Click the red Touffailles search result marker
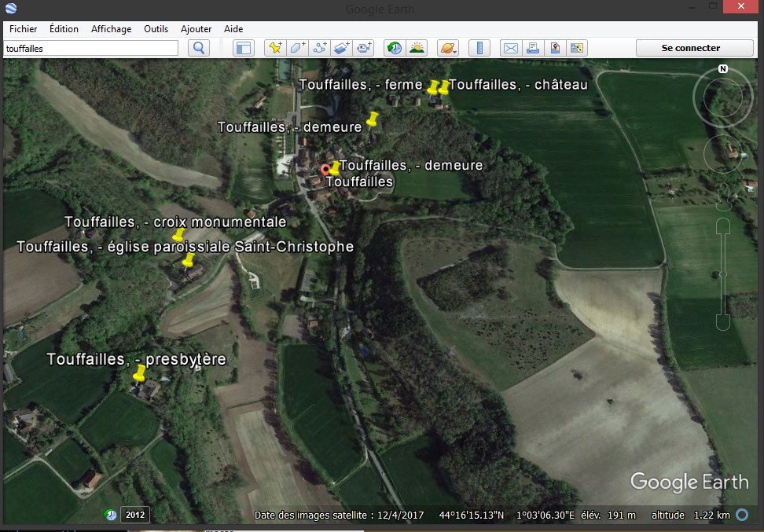764x532 pixels. tap(325, 170)
